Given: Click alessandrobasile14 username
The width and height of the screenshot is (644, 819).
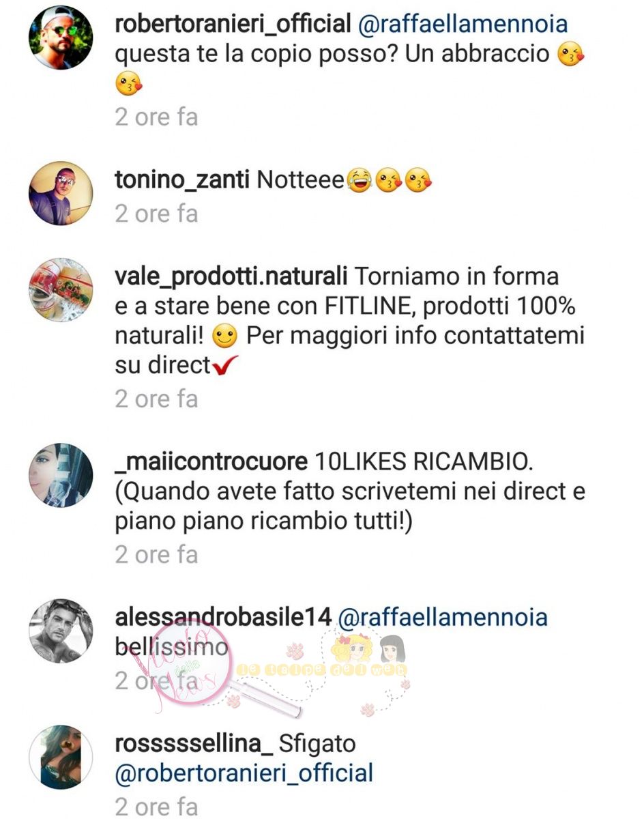Looking at the screenshot, I should [223, 618].
